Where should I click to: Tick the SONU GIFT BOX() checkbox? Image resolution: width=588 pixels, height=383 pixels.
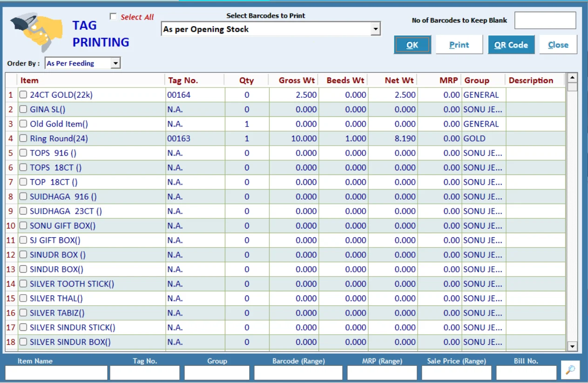23,226
